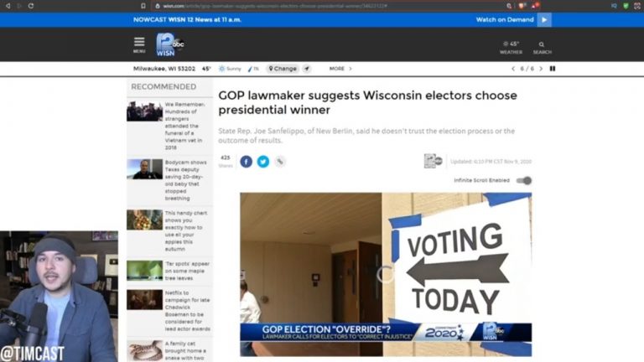Share article on Twitter

pyautogui.click(x=263, y=161)
